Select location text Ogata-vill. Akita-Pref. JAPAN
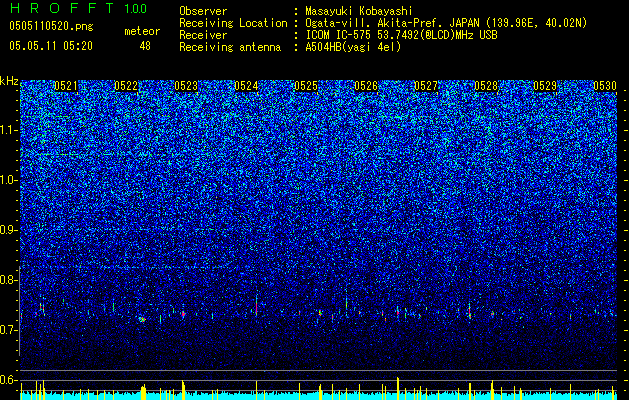Screen dimensions: 629x400 392,23
